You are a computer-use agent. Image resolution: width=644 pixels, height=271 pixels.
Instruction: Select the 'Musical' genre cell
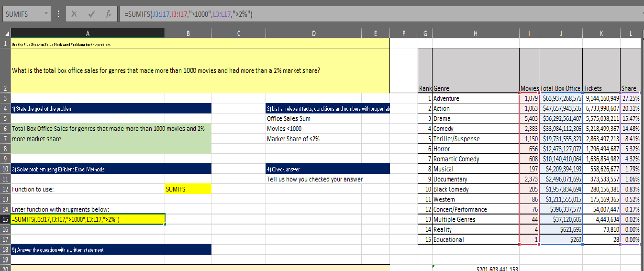point(476,169)
